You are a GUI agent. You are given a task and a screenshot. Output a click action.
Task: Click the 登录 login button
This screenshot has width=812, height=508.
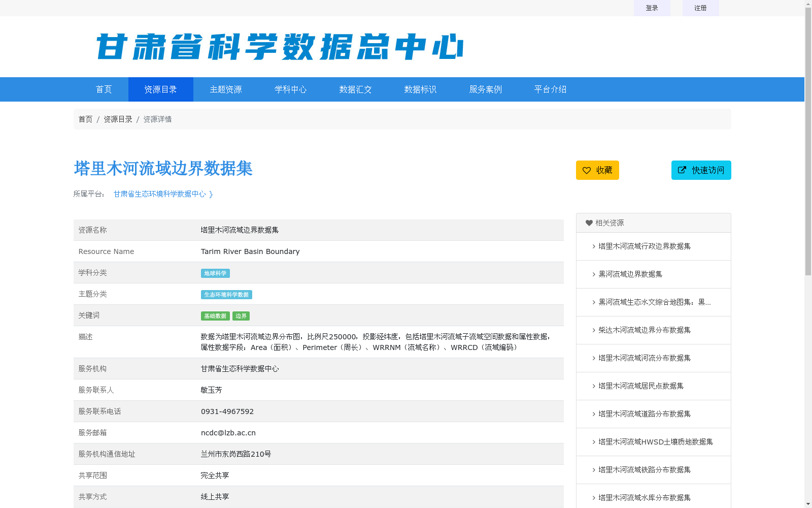coord(652,8)
